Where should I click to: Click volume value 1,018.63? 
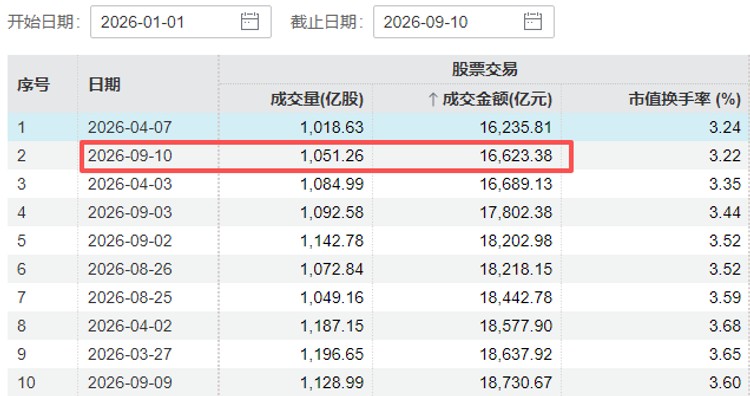pyautogui.click(x=332, y=127)
